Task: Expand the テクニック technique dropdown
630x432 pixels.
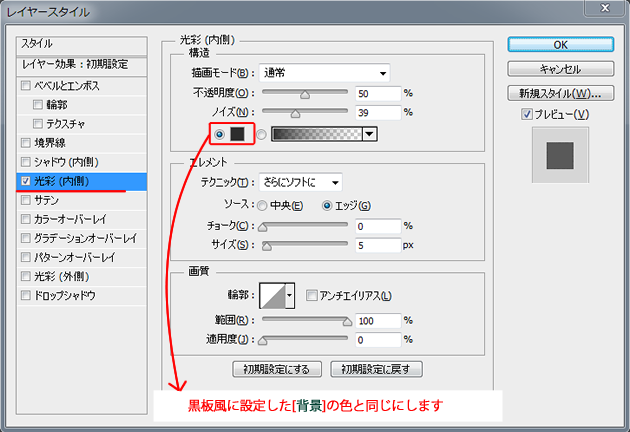Action: point(299,181)
